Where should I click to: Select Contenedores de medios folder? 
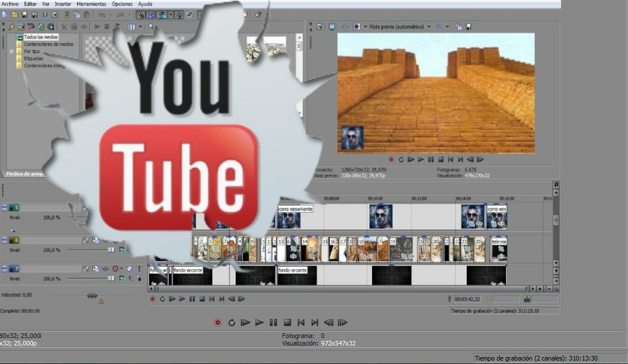pyautogui.click(x=48, y=44)
